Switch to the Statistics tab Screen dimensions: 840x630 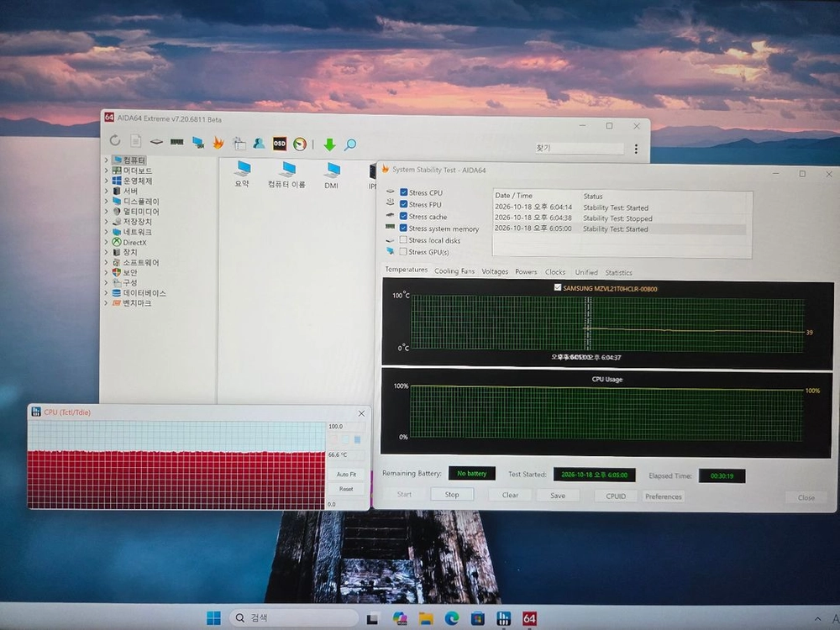pos(619,273)
